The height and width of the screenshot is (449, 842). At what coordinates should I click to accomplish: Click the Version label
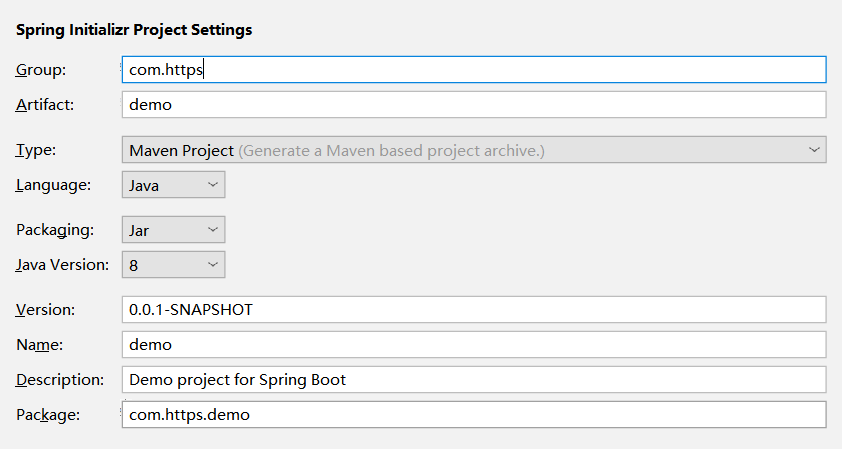46,309
